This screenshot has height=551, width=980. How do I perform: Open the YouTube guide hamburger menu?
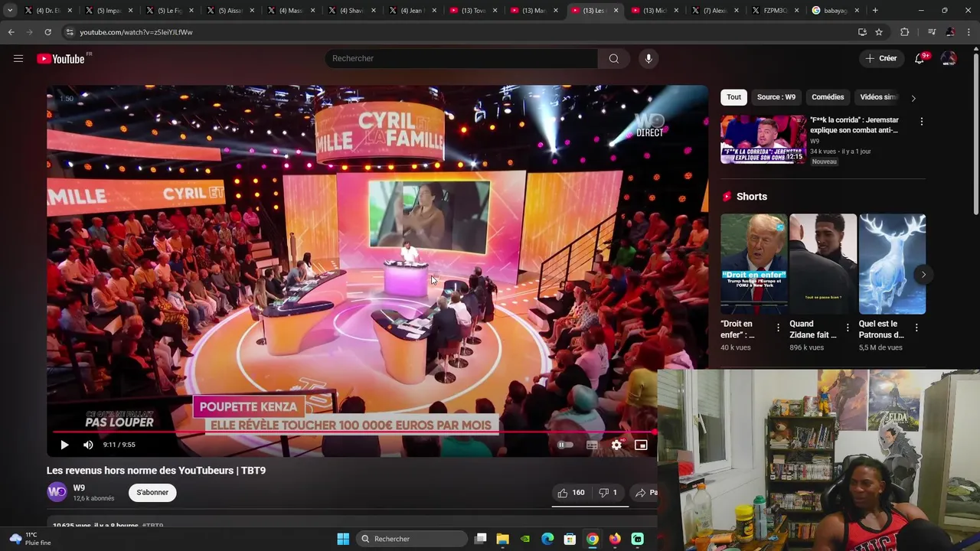(x=18, y=58)
